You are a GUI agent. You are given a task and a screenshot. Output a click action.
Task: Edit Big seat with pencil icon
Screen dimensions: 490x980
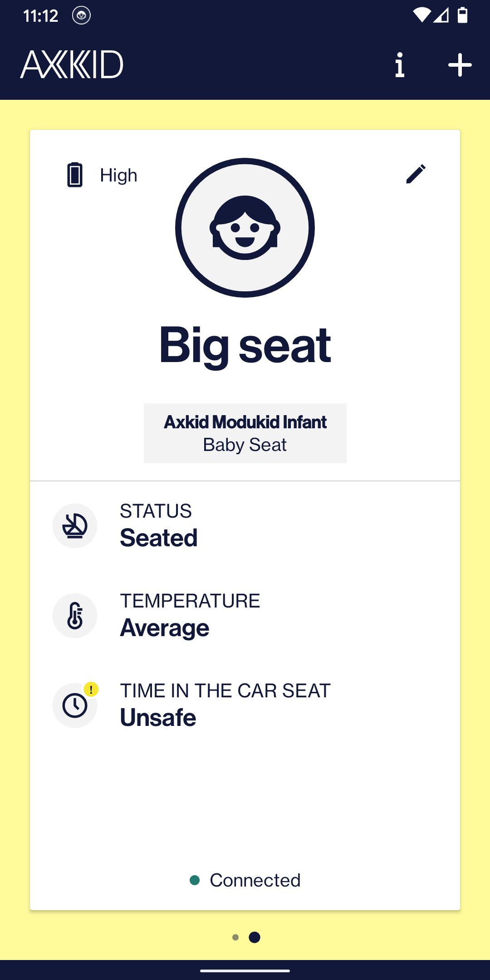(416, 174)
